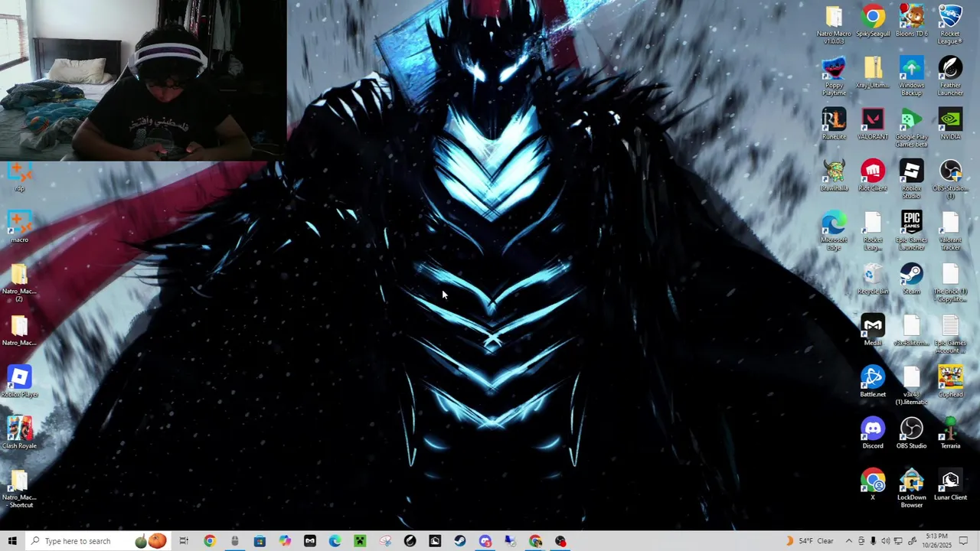
Task: Select the Natro Macro v1.0.0.3 folder
Action: pos(834,24)
